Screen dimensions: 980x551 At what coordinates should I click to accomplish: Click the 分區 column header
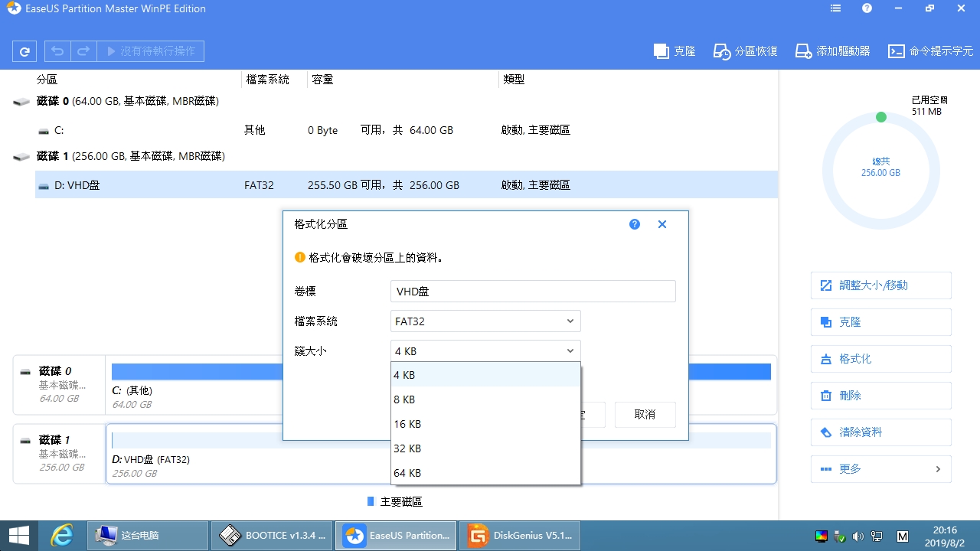click(x=47, y=80)
